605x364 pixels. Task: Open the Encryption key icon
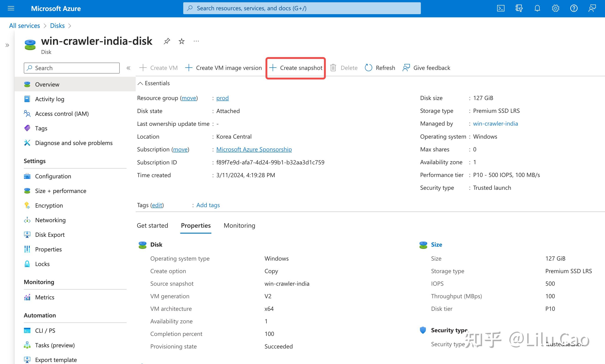27,205
